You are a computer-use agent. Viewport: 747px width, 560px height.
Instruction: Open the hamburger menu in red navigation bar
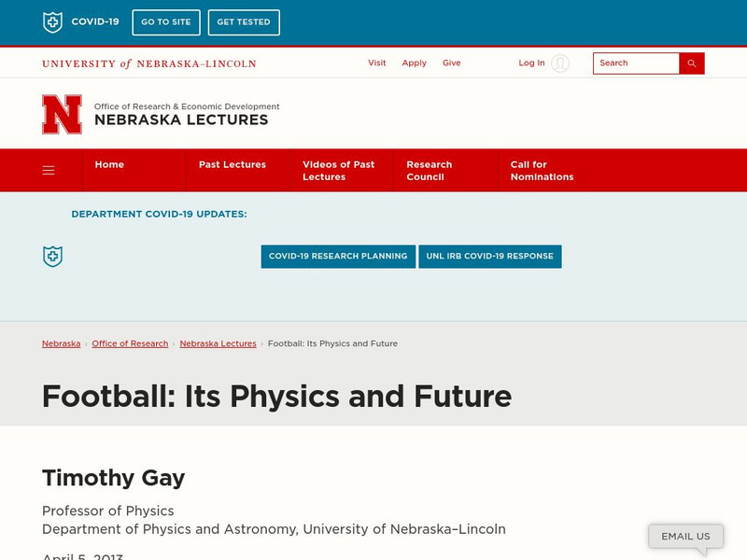[49, 171]
